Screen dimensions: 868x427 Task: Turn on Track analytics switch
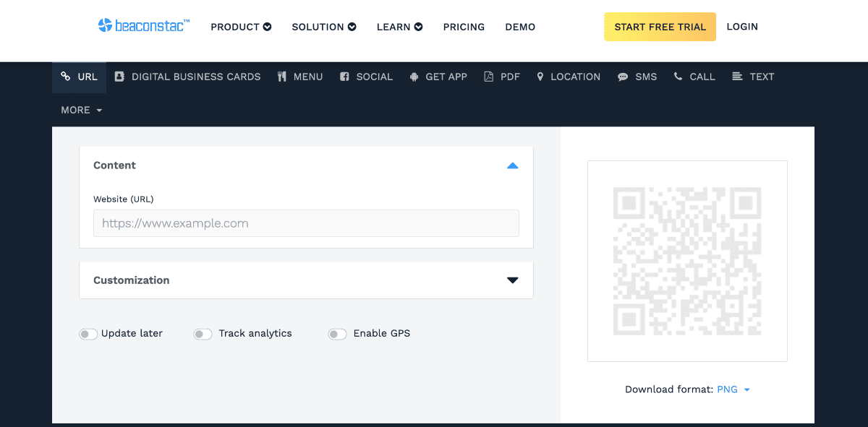pos(203,334)
